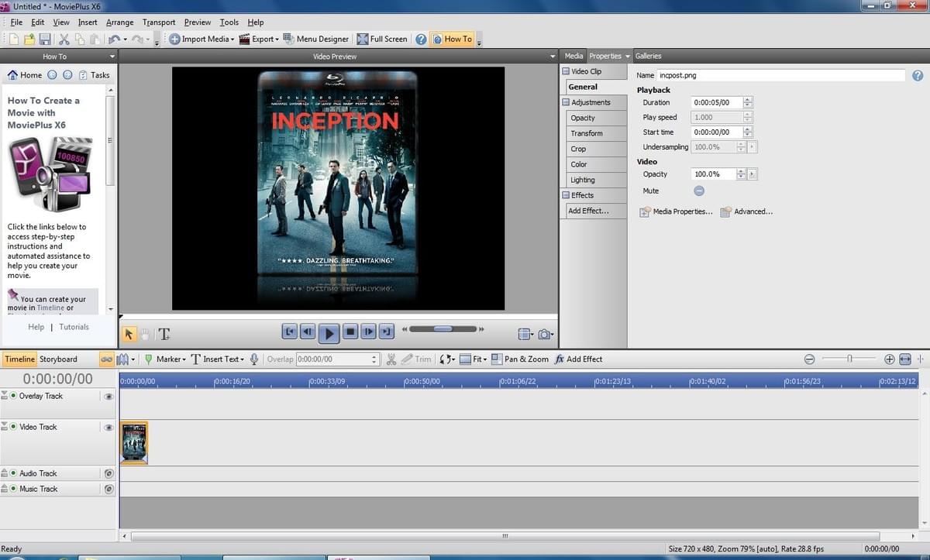Click the New project icon
This screenshot has width=930, height=560.
coord(14,39)
